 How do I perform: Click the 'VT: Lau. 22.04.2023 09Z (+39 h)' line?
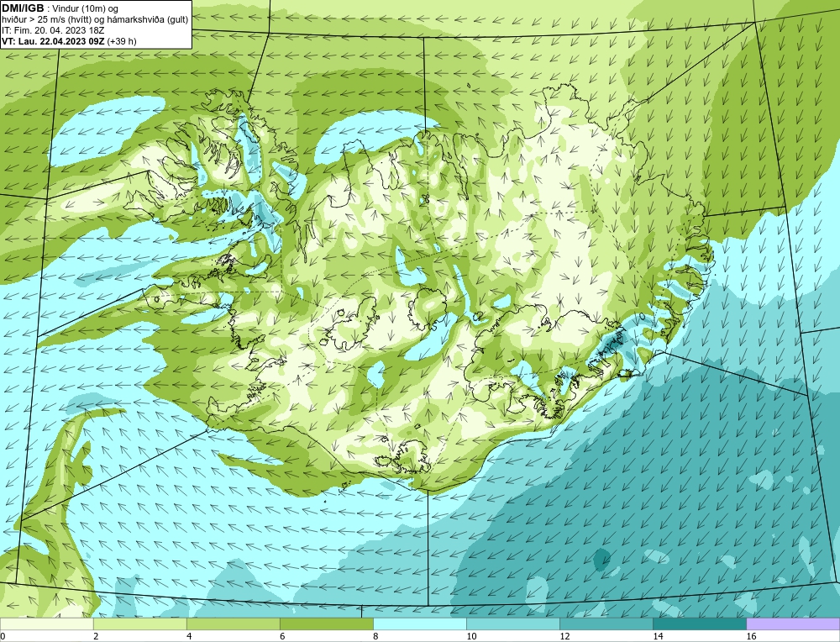(x=69, y=41)
